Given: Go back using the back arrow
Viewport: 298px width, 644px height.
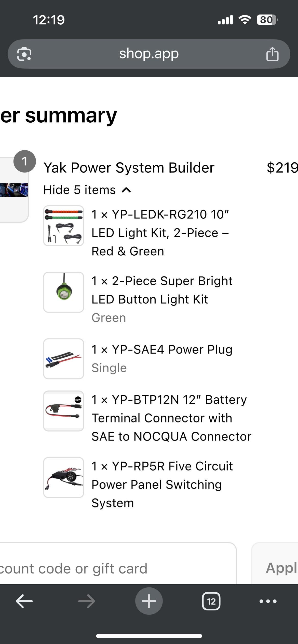Looking at the screenshot, I should point(24,601).
